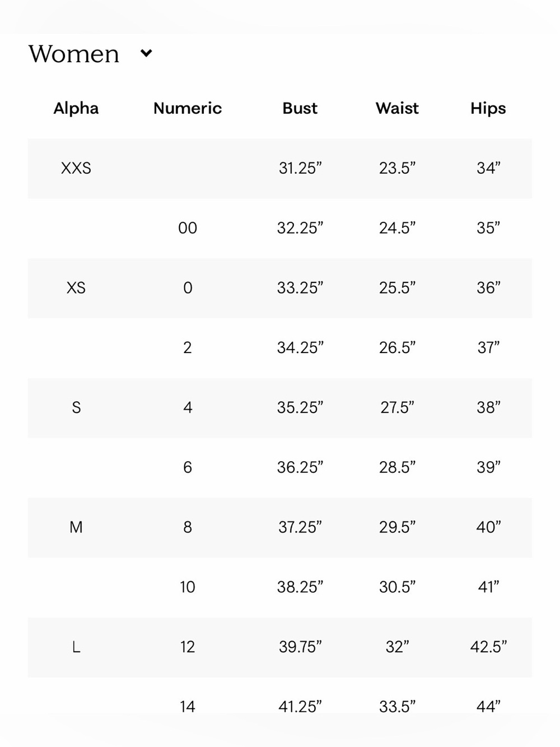This screenshot has height=747, width=560.
Task: Select numeric size 14 cell
Action: click(188, 707)
